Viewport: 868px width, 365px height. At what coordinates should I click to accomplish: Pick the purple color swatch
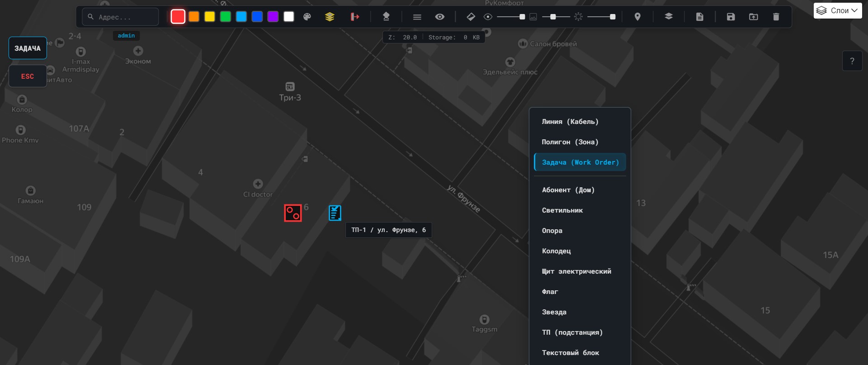tap(273, 17)
